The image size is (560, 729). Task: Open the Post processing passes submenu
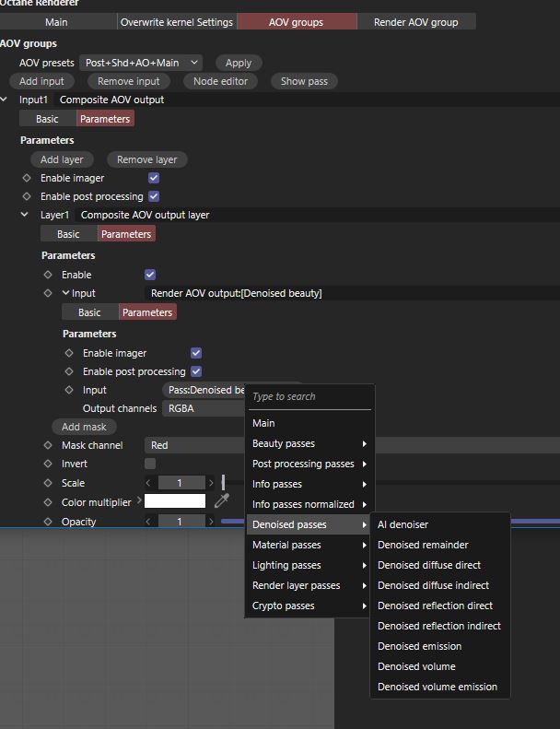308,464
